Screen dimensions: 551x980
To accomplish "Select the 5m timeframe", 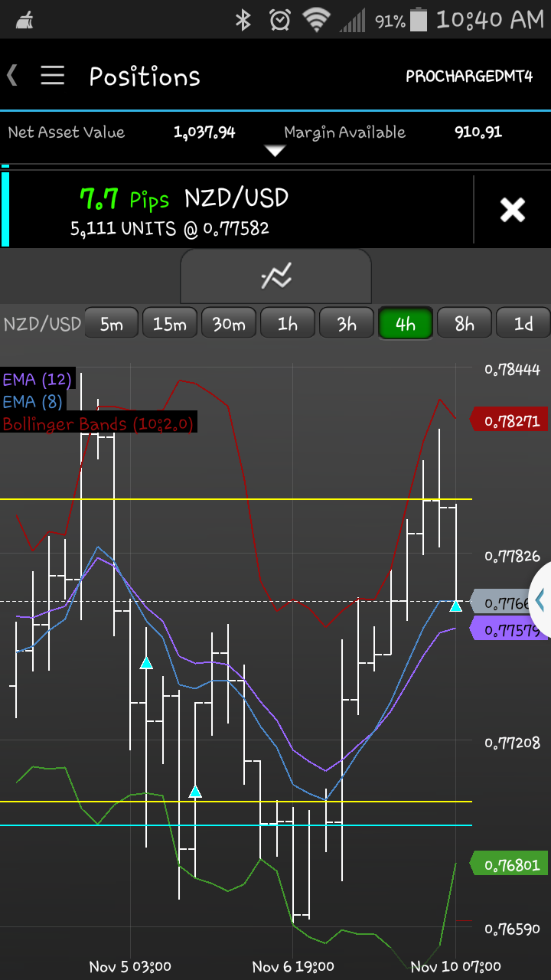I will 111,324.
